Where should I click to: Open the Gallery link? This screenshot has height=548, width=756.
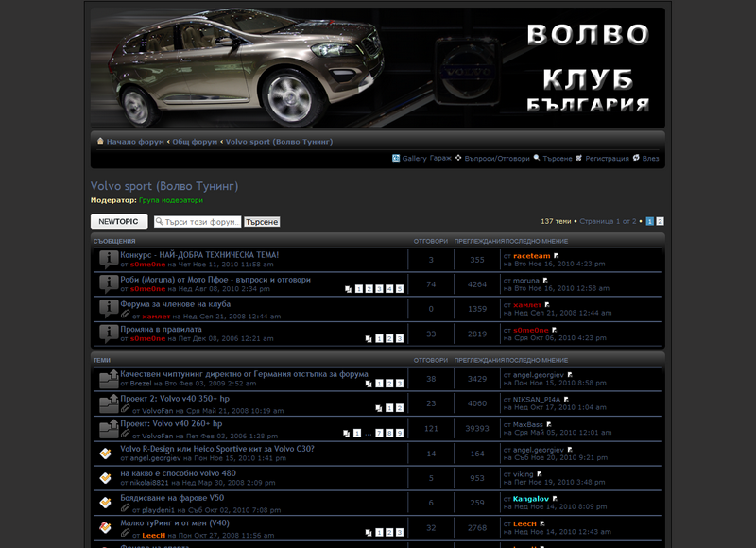tap(415, 158)
